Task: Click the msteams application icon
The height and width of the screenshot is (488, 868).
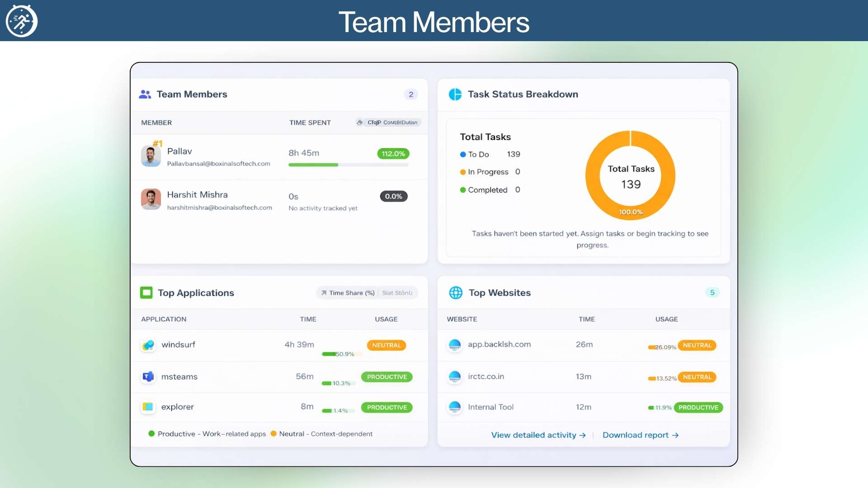Action: [148, 376]
